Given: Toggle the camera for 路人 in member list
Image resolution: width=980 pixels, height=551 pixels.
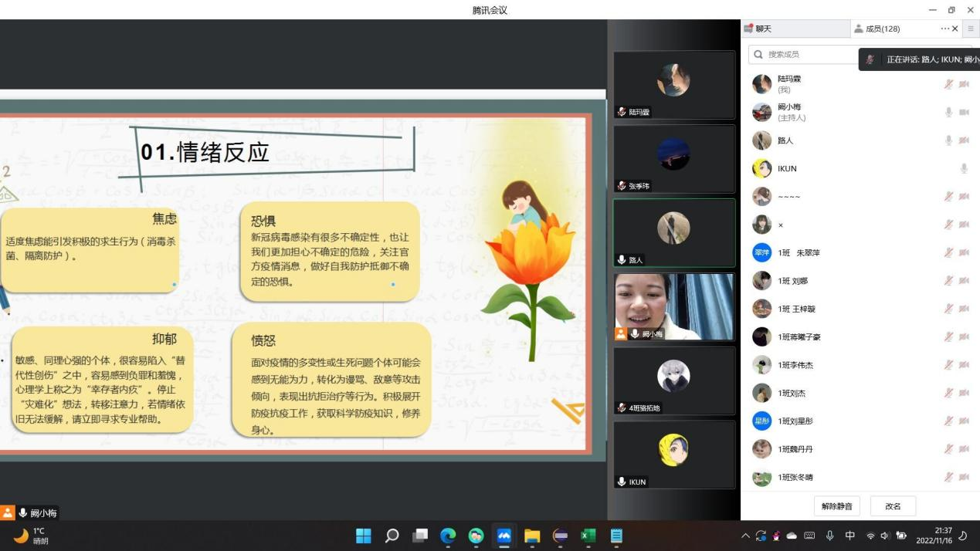Looking at the screenshot, I should [964, 140].
